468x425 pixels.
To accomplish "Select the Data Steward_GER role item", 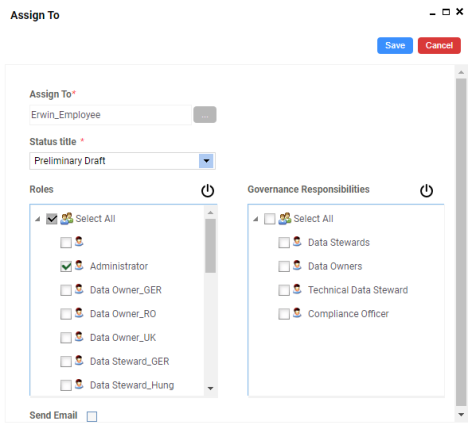I will coord(129,361).
